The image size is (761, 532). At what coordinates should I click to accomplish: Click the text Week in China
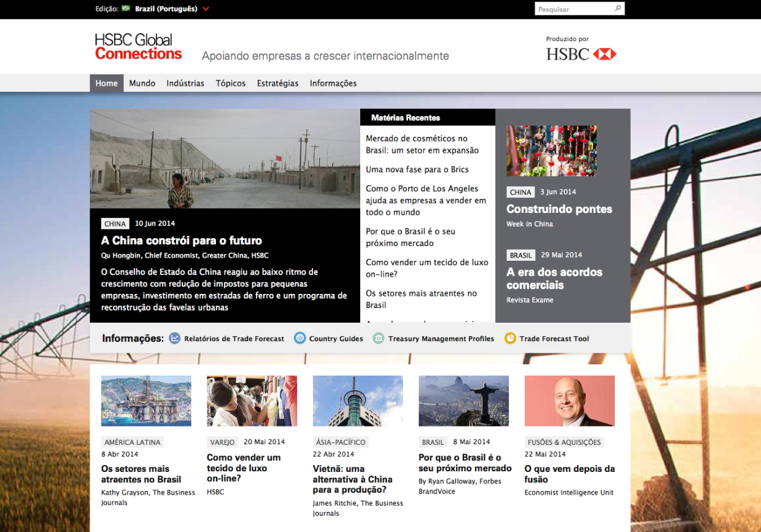click(530, 224)
